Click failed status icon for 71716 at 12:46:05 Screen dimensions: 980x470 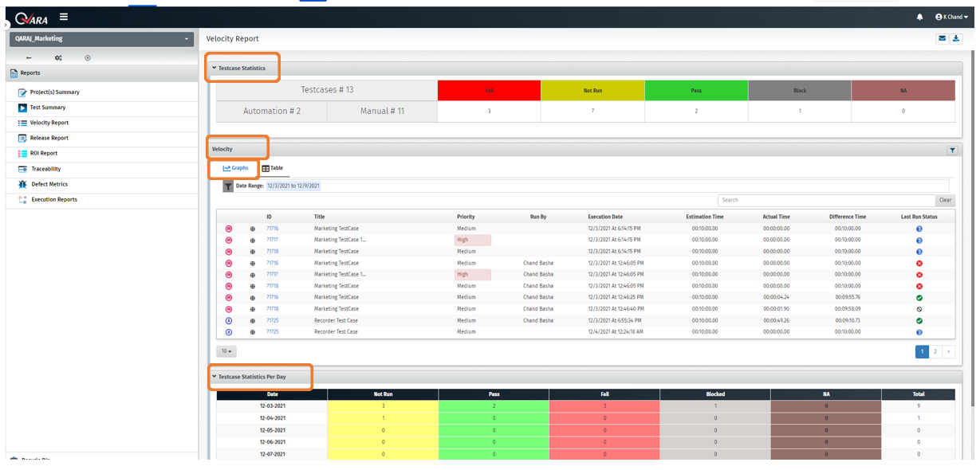[x=919, y=263]
